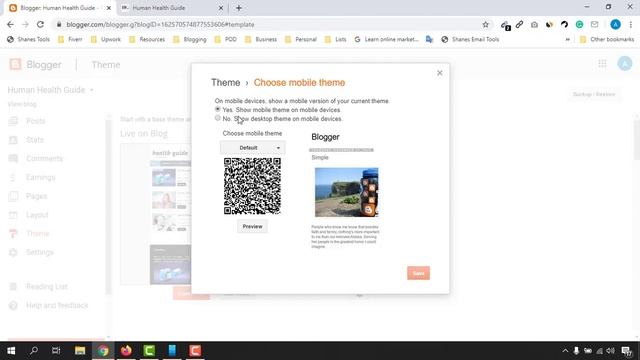Open the POD bookmark folder
The width and height of the screenshot is (640, 360).
pyautogui.click(x=225, y=39)
